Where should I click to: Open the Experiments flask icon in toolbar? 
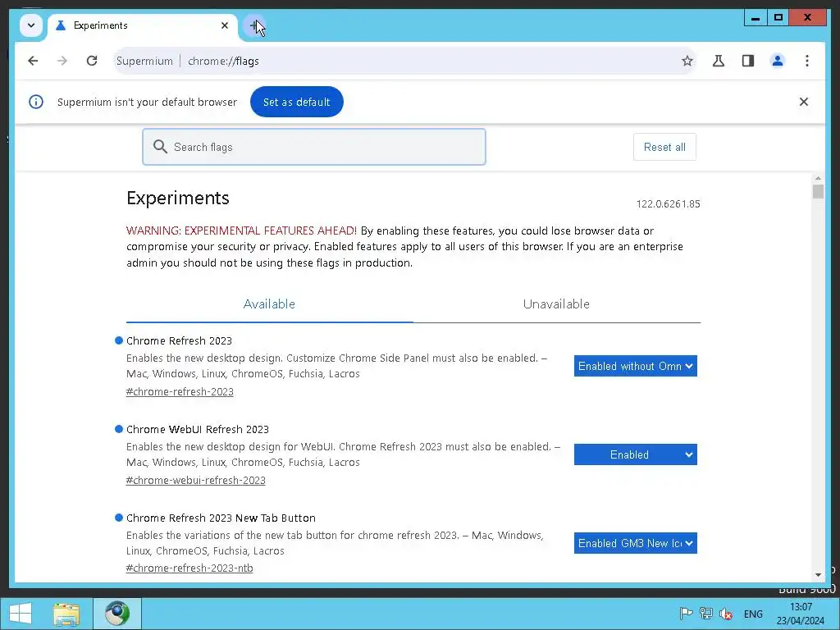point(719,61)
